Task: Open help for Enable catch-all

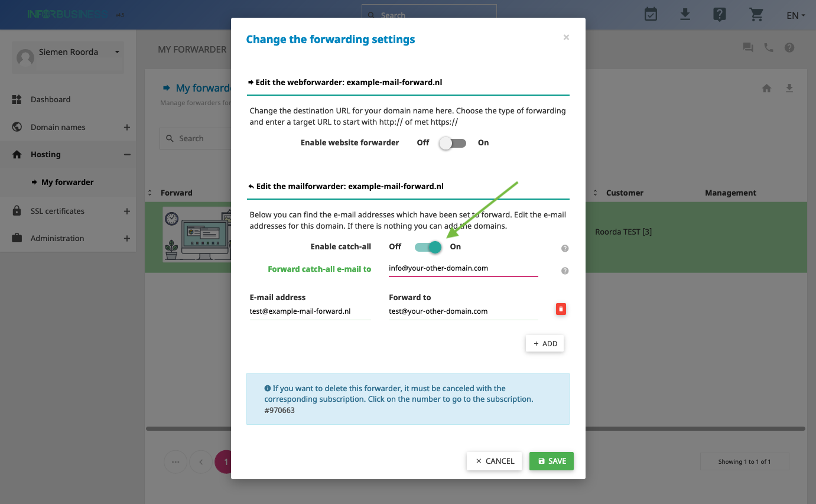Action: coord(565,248)
